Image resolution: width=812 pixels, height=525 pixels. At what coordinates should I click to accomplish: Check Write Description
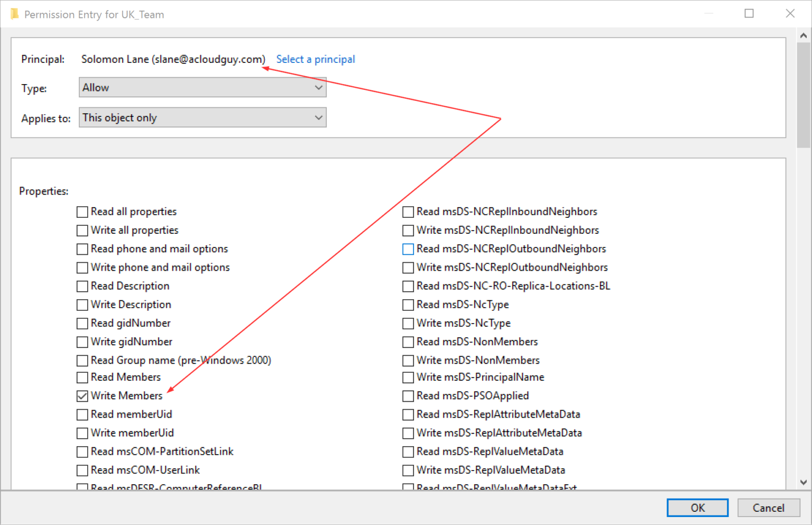click(82, 305)
